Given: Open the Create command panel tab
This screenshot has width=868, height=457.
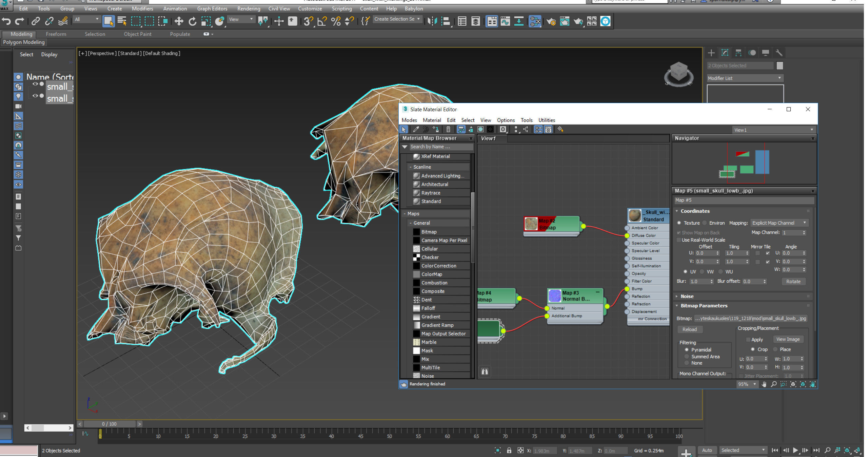Looking at the screenshot, I should pyautogui.click(x=711, y=53).
